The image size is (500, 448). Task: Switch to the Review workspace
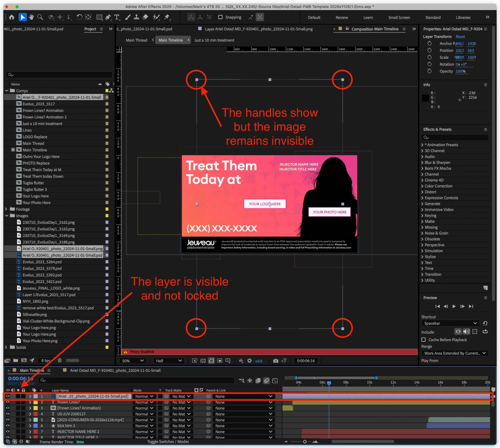coord(342,17)
